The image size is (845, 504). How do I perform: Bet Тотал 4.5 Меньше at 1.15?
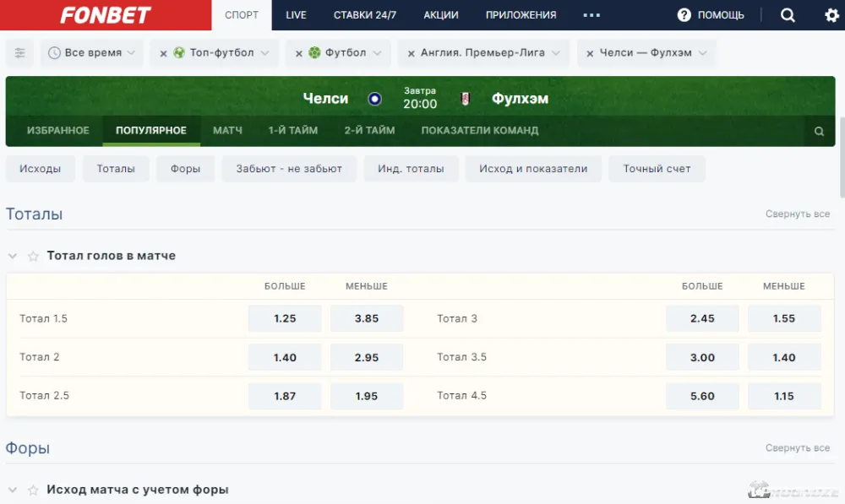[x=784, y=396]
